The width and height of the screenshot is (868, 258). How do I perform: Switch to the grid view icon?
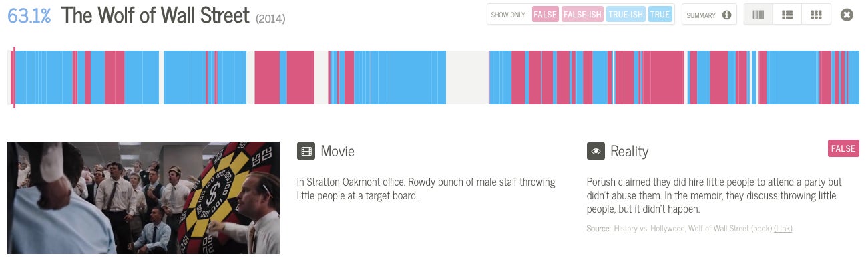(816, 15)
